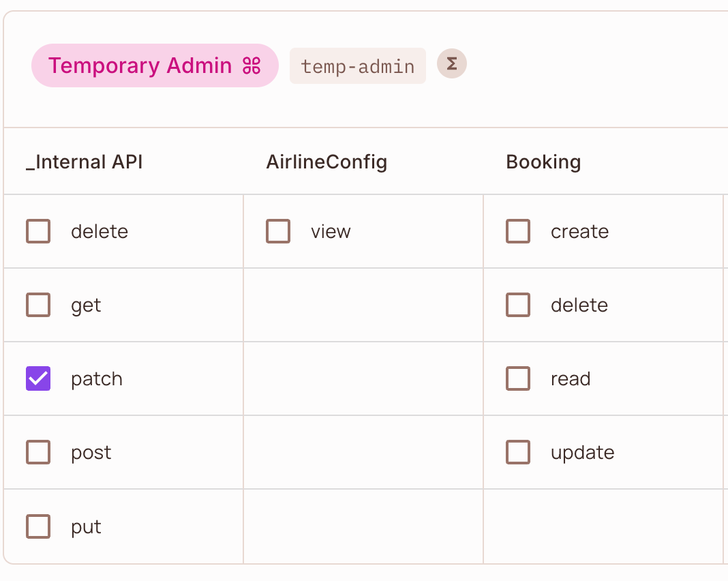Click the sigma summary icon
The height and width of the screenshot is (581, 728).
tap(451, 64)
